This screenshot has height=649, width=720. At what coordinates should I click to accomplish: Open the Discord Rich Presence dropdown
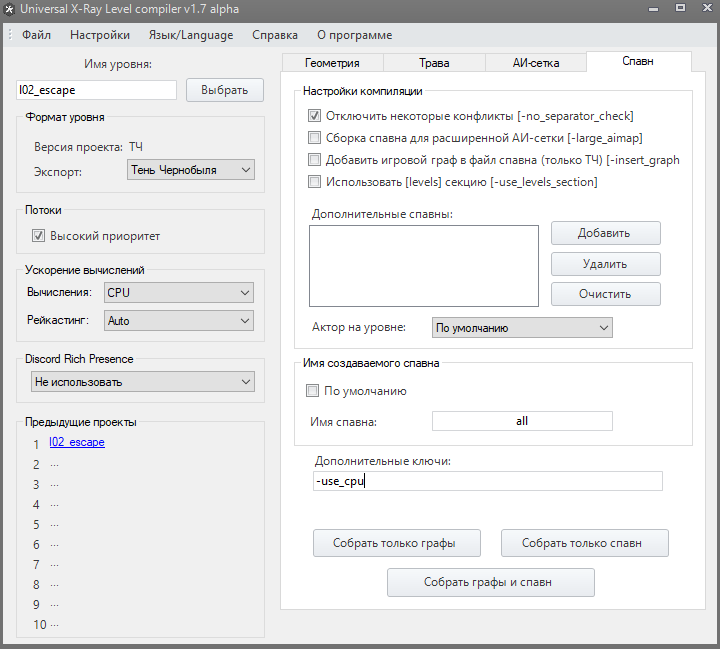[143, 382]
